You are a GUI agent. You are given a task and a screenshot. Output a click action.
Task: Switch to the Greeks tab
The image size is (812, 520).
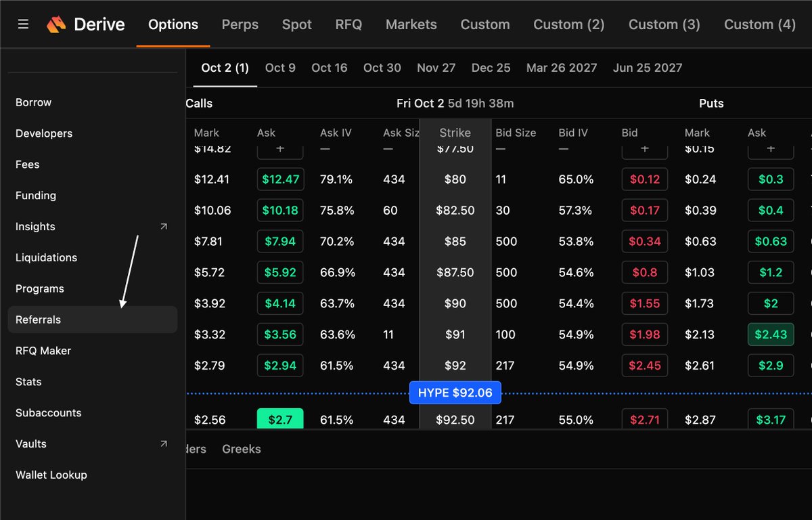[242, 449]
